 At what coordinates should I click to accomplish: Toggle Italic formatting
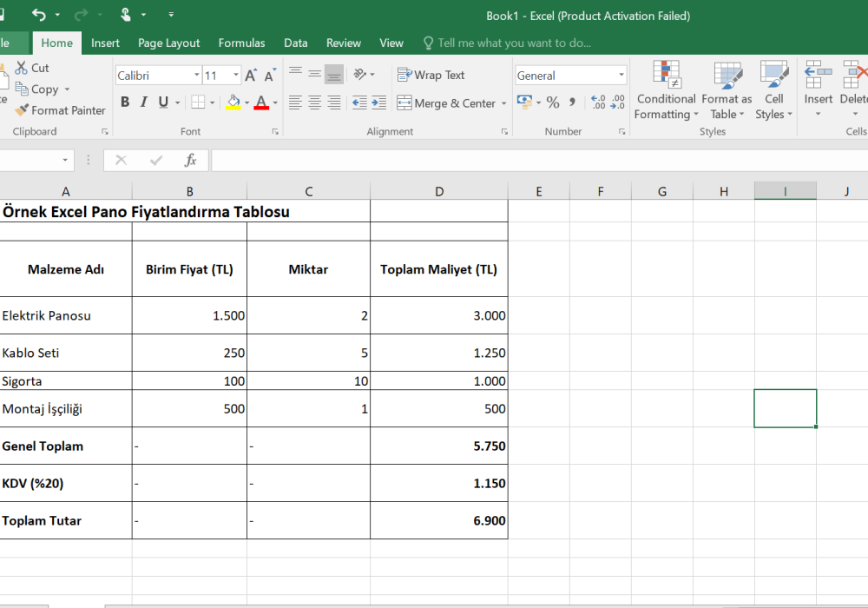coord(144,102)
